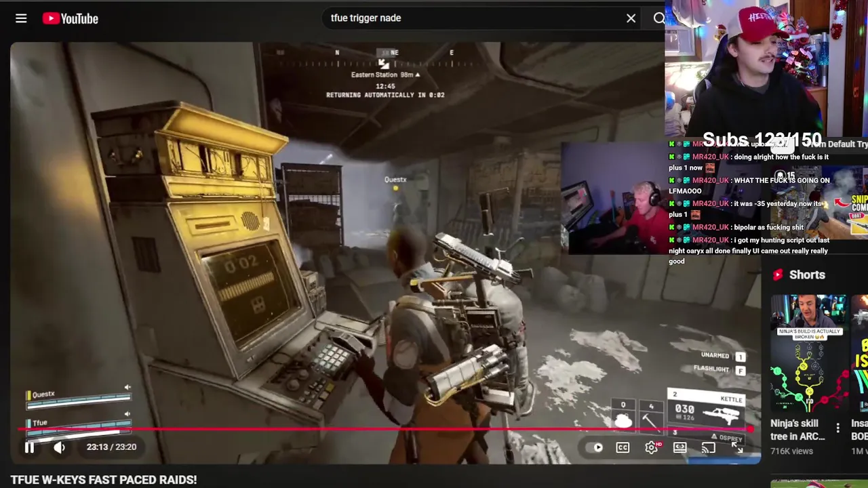Screen dimensions: 868x488
Task: Open the Shorts section header
Action: [x=797, y=274]
